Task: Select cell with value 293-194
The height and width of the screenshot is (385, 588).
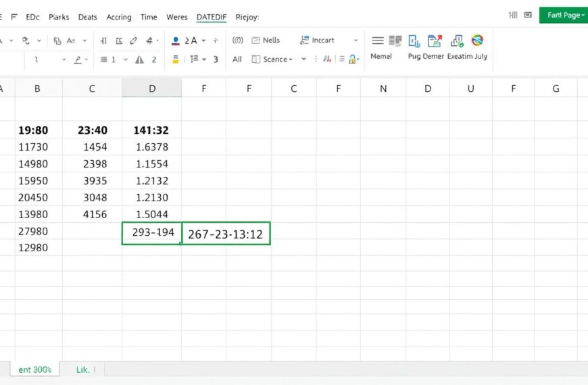Action: 152,233
